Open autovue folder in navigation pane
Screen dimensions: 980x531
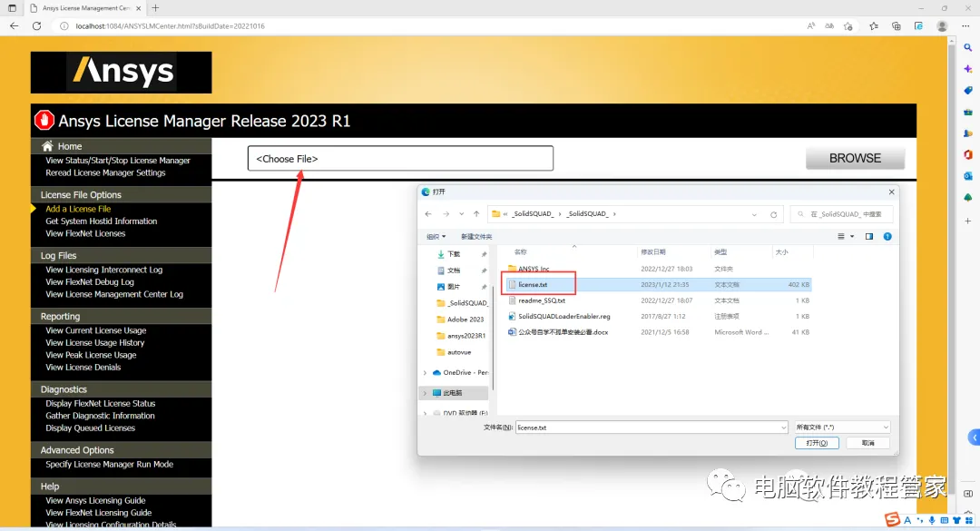coord(459,352)
